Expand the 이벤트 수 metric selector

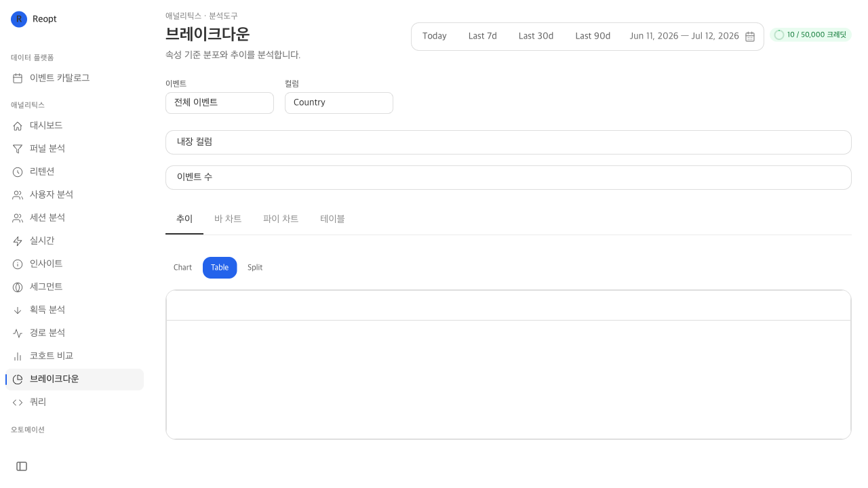click(x=509, y=178)
